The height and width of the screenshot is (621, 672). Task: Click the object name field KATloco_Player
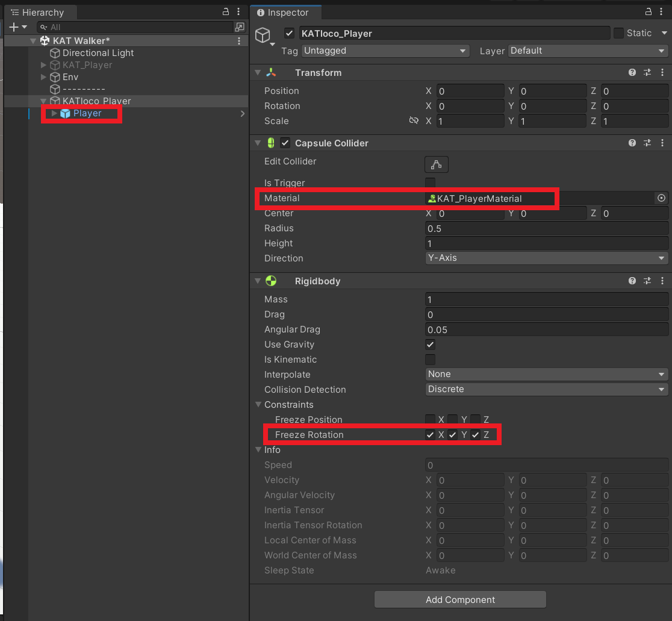[454, 33]
